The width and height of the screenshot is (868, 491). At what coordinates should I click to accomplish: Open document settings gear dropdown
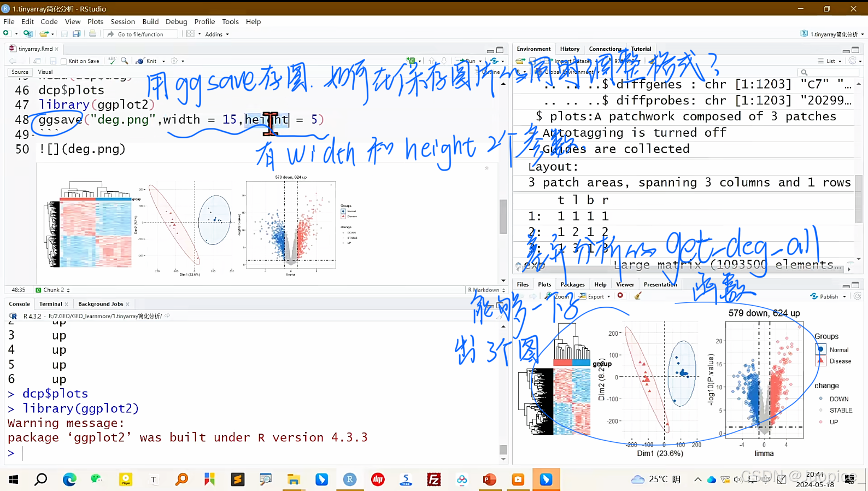coord(177,61)
